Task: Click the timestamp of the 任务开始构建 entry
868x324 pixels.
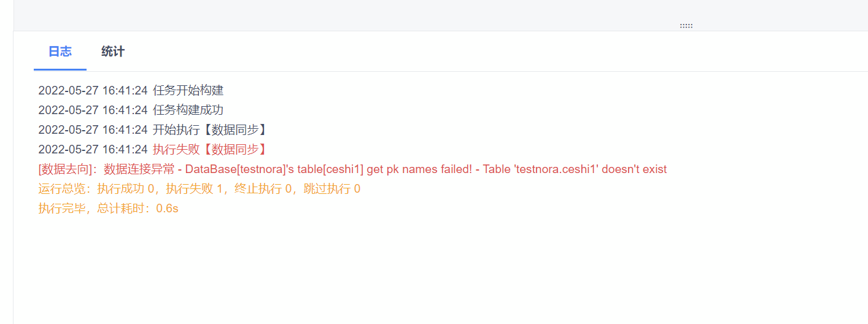Action: tap(93, 91)
